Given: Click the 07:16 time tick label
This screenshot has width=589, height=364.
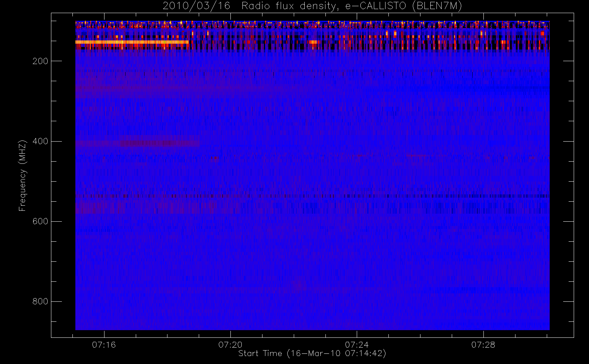Looking at the screenshot, I should pos(104,345).
